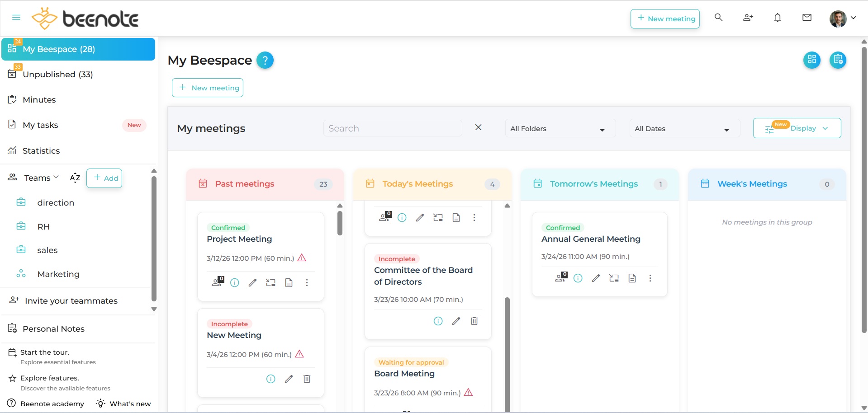This screenshot has width=868, height=413.
Task: Open info icon for Annual General Meeting
Action: 578,278
